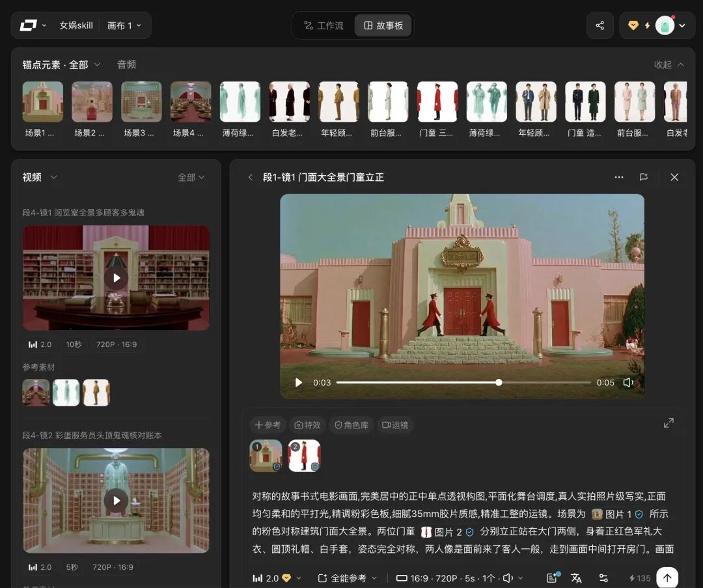Play the 段1-镜1 preview video

[x=299, y=383]
